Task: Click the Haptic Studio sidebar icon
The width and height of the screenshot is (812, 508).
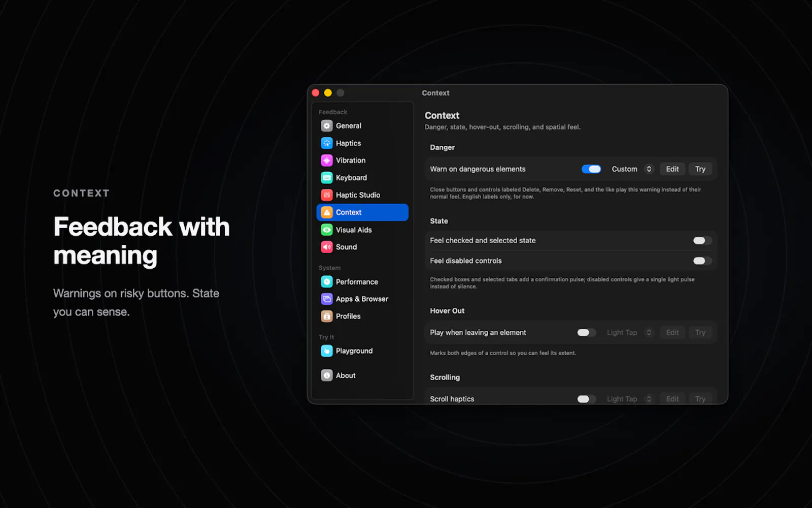Action: (x=327, y=195)
